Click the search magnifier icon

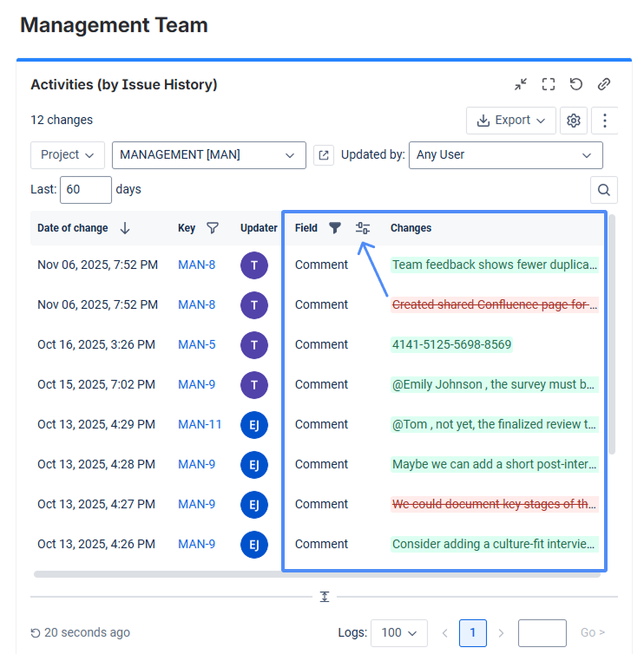[604, 189]
